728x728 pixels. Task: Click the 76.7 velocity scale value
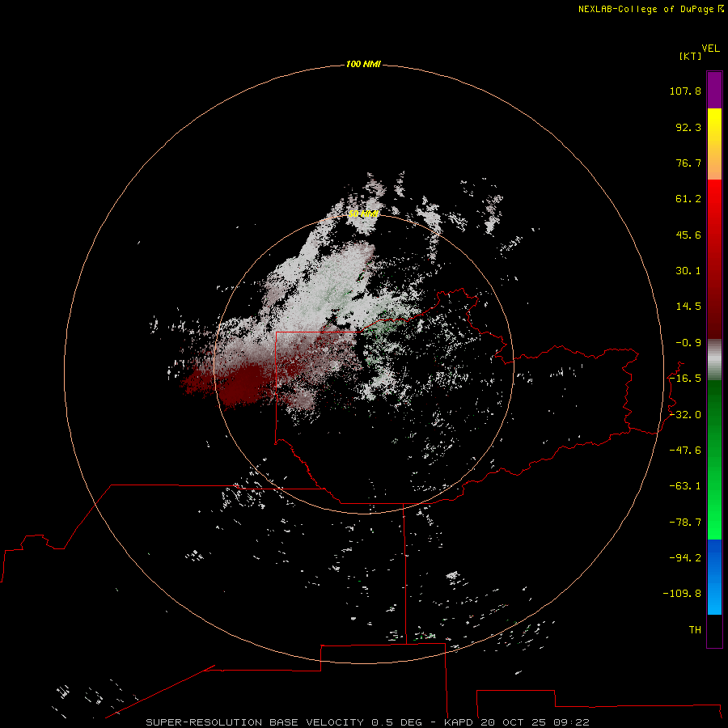pos(688,163)
